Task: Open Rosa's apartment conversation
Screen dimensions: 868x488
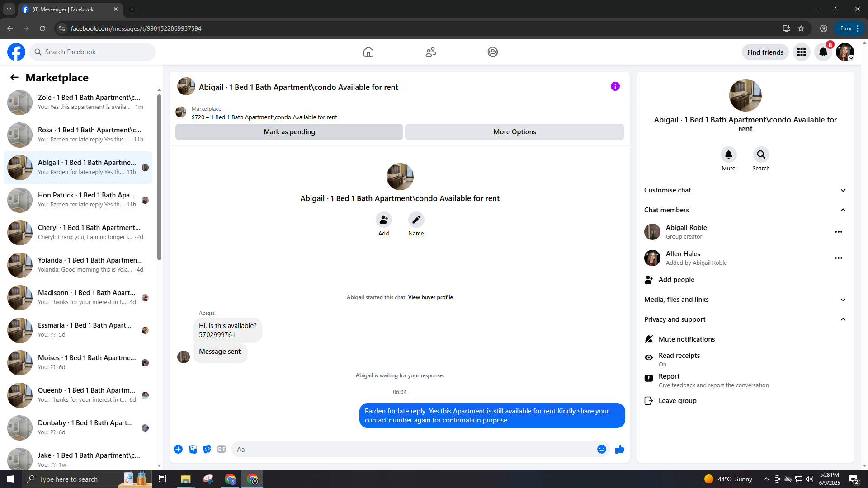Action: (78, 135)
